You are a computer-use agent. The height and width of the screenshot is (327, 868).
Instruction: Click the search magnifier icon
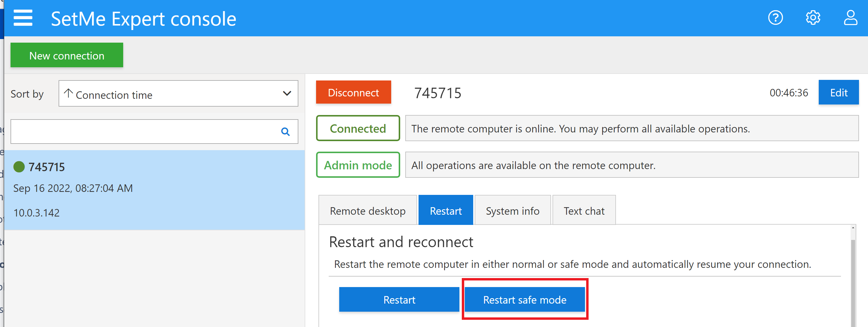coord(285,132)
